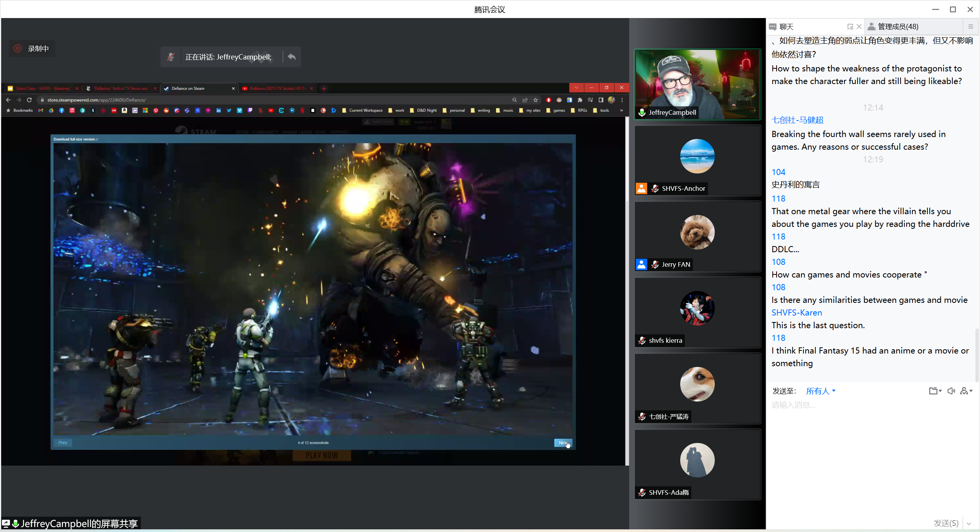Click sender name SHVFS-Karen in chat
Image resolution: width=980 pixels, height=532 pixels.
[x=797, y=312]
